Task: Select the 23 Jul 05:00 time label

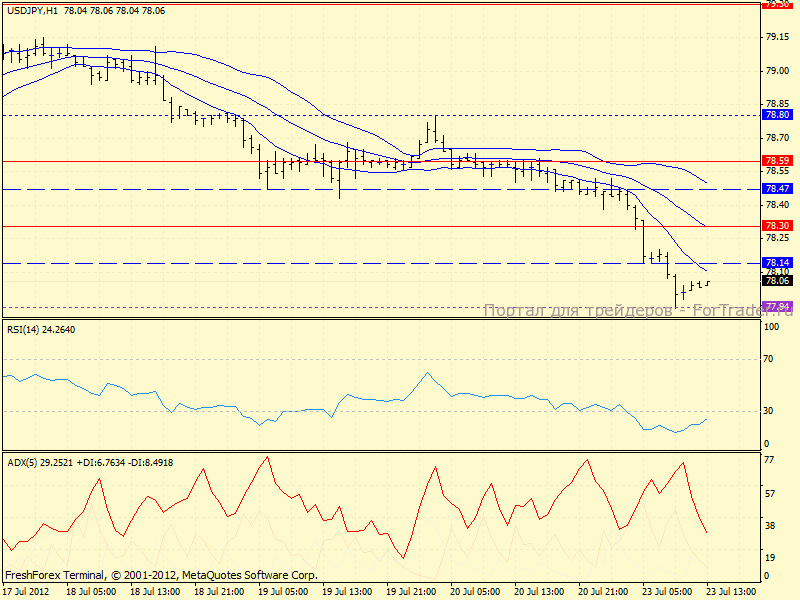Action: click(669, 591)
